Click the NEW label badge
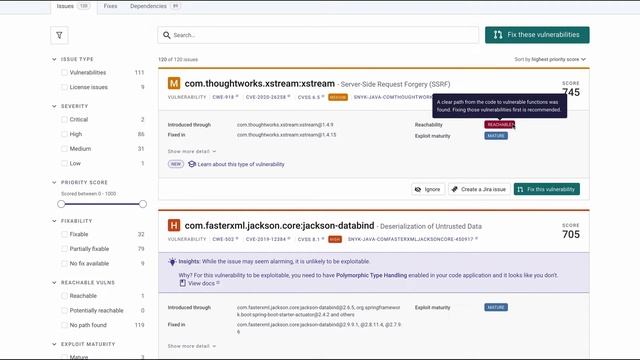Screen dimensions: 640x360 tap(176, 164)
